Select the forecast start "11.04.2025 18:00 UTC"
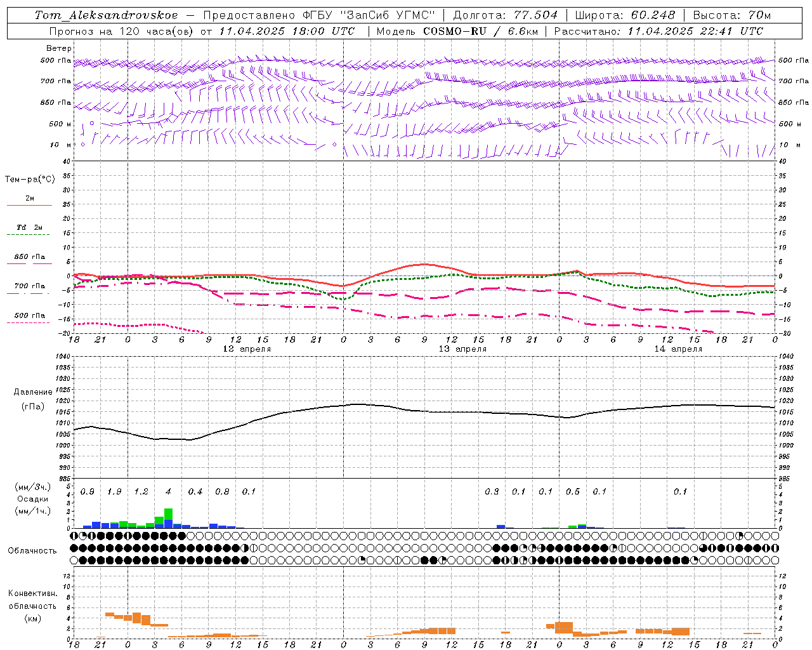The width and height of the screenshot is (812, 650). [x=287, y=31]
